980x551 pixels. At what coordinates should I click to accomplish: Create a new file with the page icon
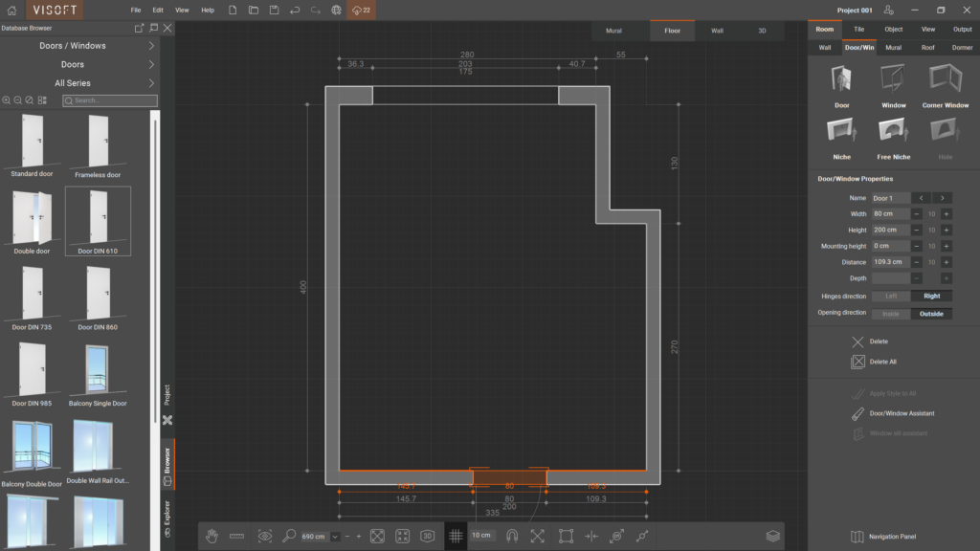(x=233, y=10)
